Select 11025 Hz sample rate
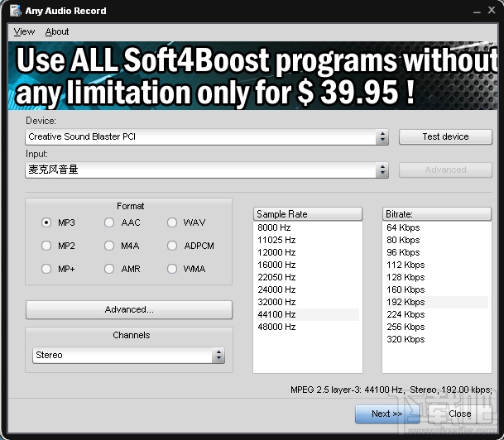The width and height of the screenshot is (504, 440). coord(308,240)
